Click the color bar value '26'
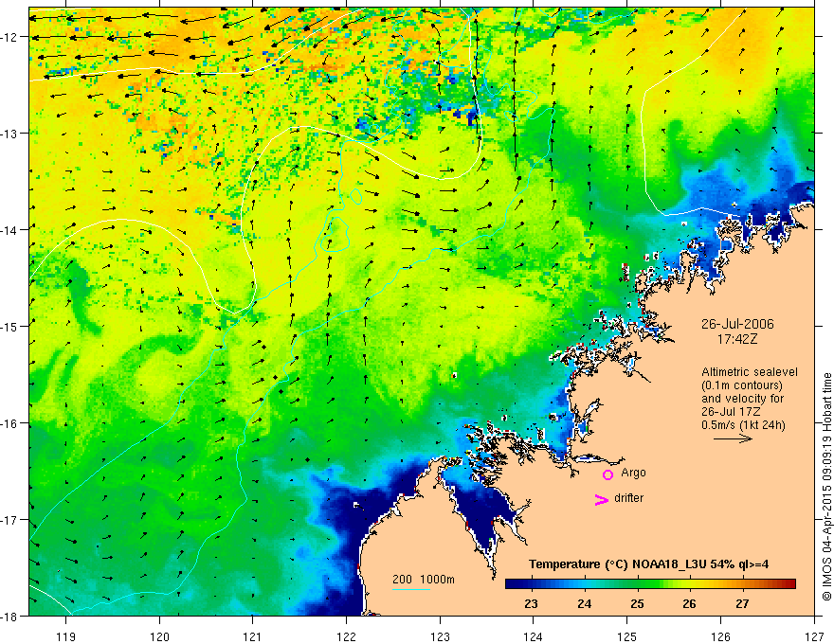The height and width of the screenshot is (644, 834). click(x=689, y=604)
